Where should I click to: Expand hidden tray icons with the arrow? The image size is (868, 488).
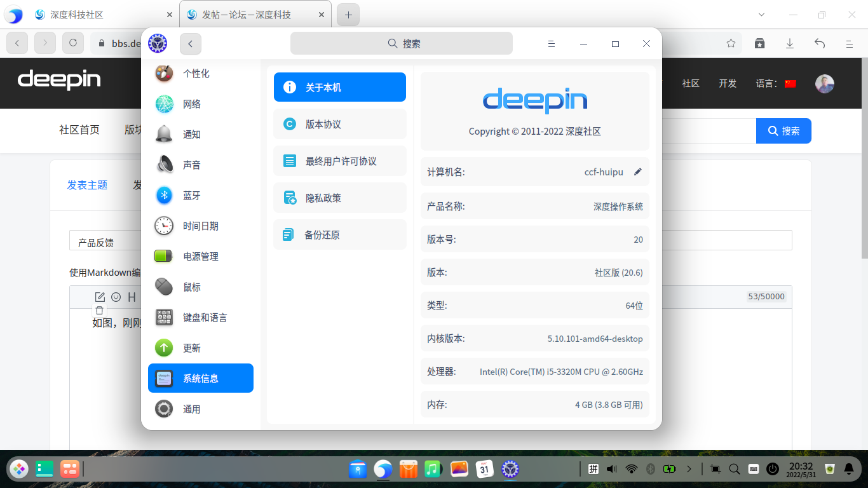tap(689, 469)
